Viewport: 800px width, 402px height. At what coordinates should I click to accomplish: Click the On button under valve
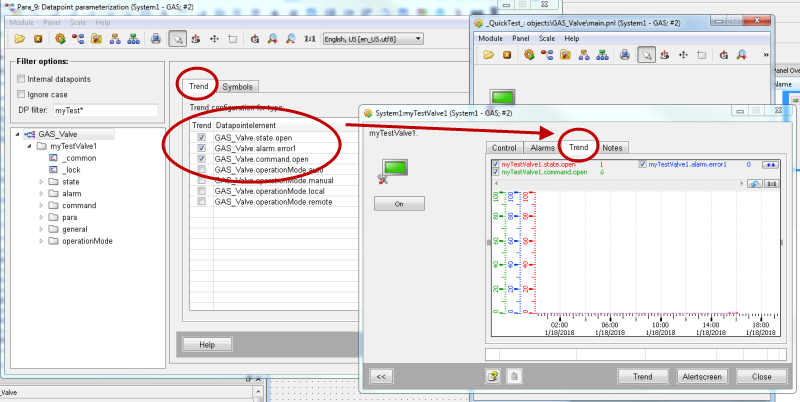click(399, 203)
